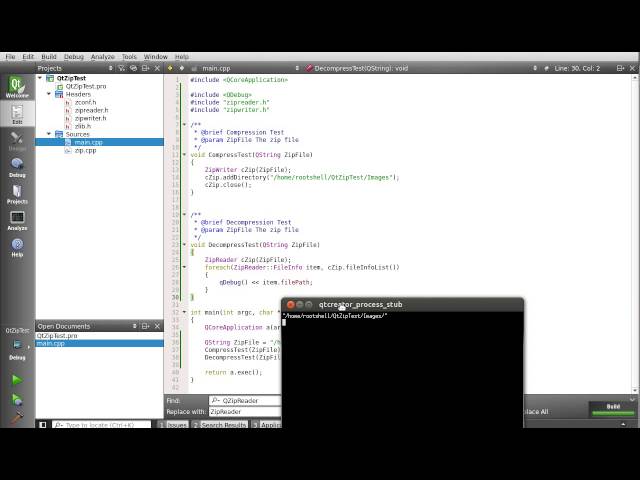This screenshot has height=480, width=640.
Task: Collapse the Headers folder
Action: [49, 94]
